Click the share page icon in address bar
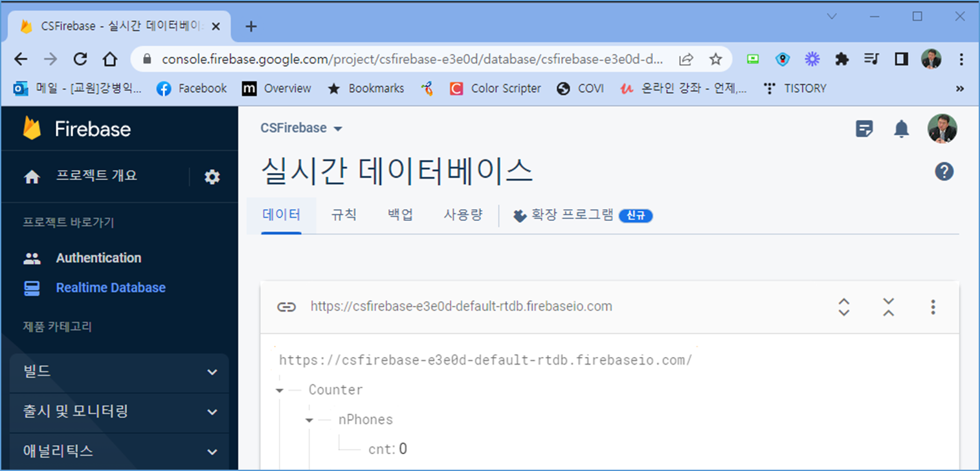This screenshot has height=471, width=980. click(685, 60)
